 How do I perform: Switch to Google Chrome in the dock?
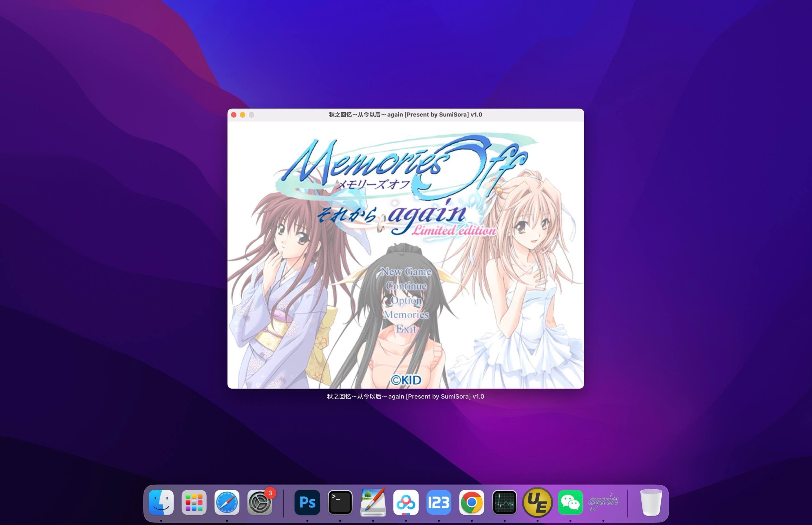[x=471, y=502]
